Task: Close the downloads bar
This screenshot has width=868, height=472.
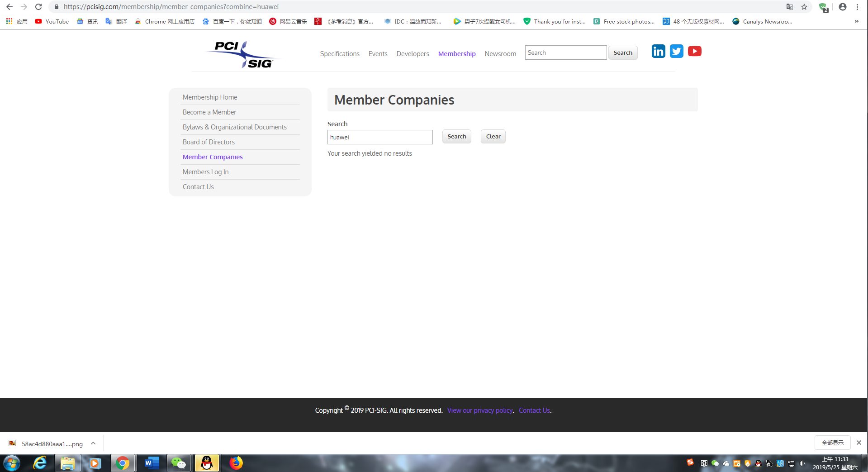Action: click(859, 443)
